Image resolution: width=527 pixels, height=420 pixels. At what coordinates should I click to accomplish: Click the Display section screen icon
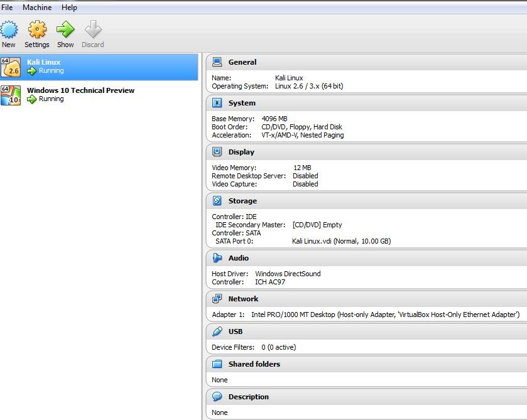217,151
